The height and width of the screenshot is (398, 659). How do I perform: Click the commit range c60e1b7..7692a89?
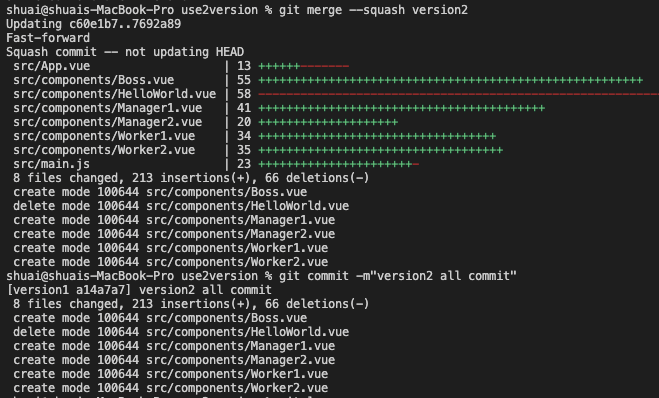tap(125, 24)
